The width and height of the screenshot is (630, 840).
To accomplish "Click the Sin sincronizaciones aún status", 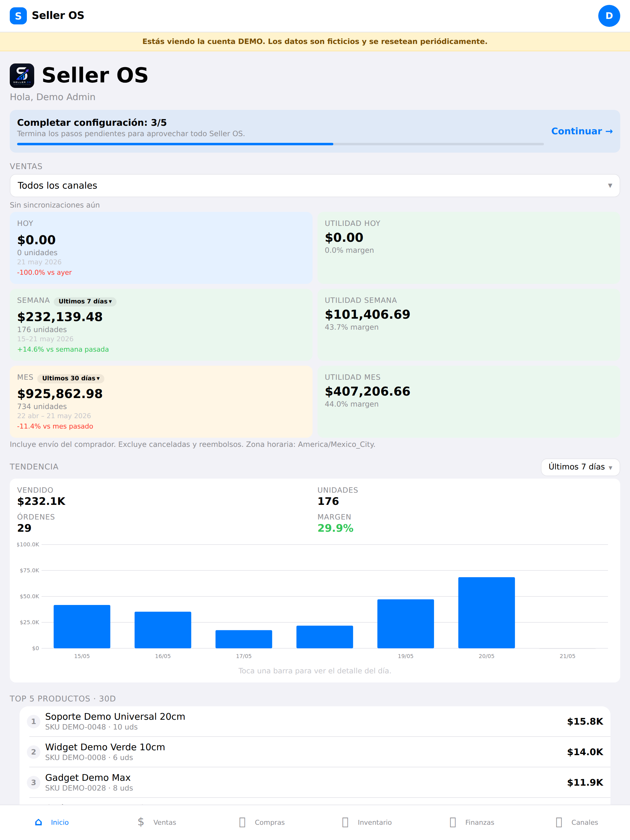I will click(55, 205).
